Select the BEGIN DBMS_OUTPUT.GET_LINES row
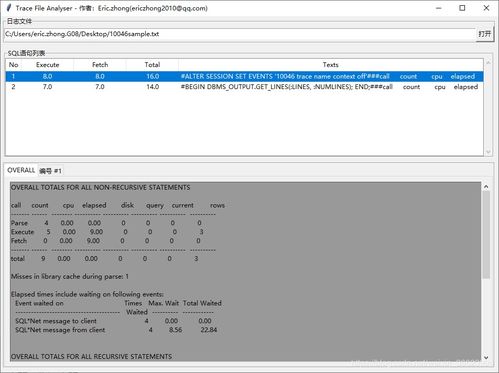This screenshot has height=373, width=499. coord(244,87)
